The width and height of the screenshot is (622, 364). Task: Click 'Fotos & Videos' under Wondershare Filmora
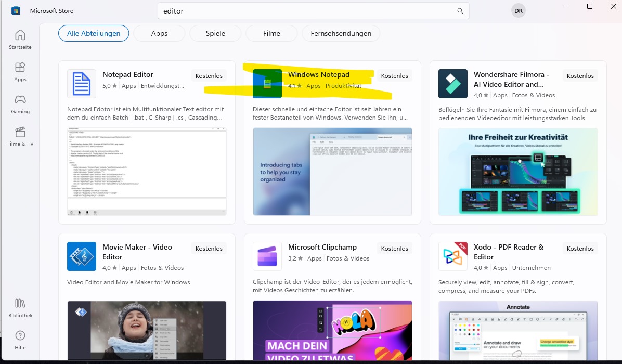coord(534,95)
